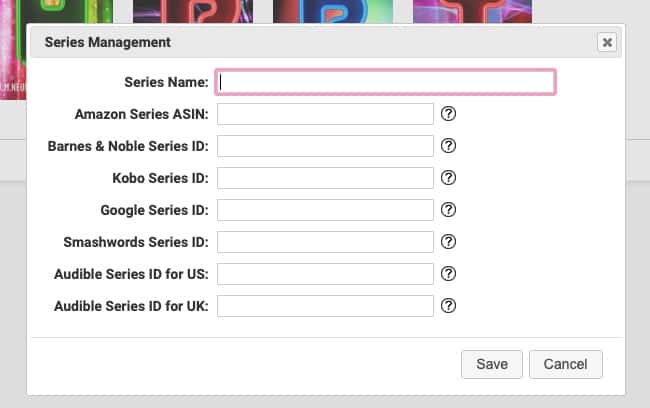Screen dimensions: 650x408
Task: Cancel the series dialog
Action: pos(565,364)
